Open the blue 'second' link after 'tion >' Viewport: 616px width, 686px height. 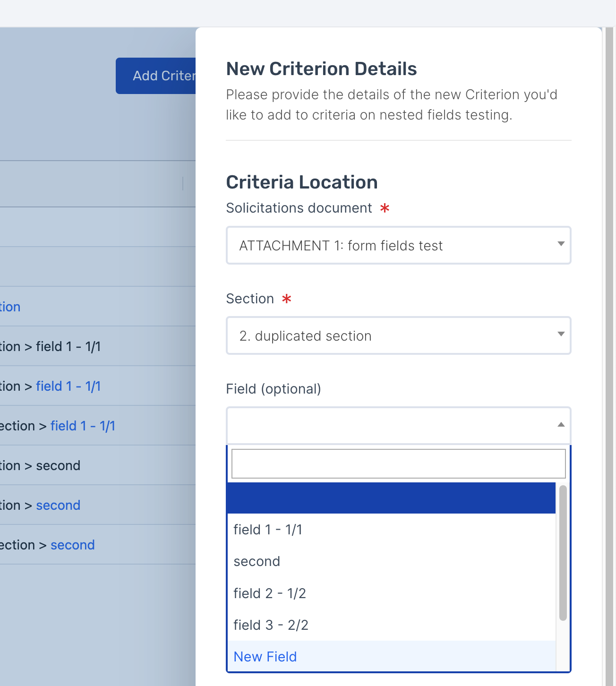pyautogui.click(x=58, y=506)
